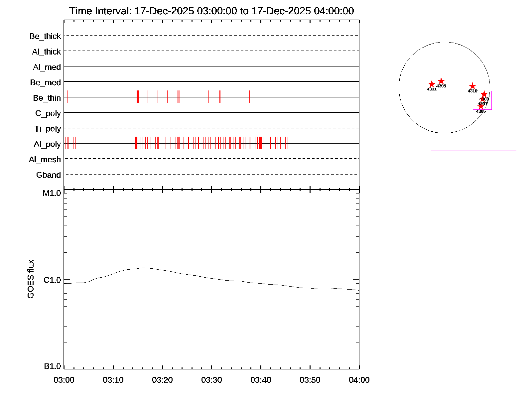The width and height of the screenshot is (532, 399).
Task: Click the GOES flux axis title
Action: [x=31, y=279]
